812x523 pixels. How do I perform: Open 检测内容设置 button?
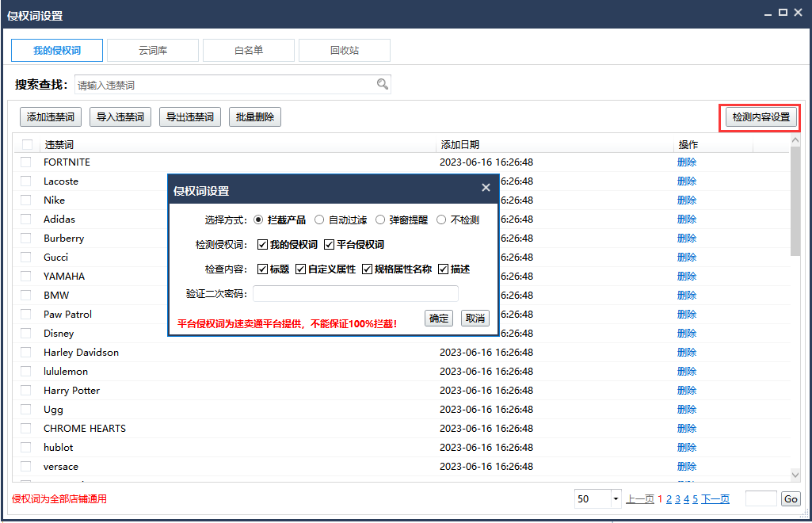(x=761, y=117)
